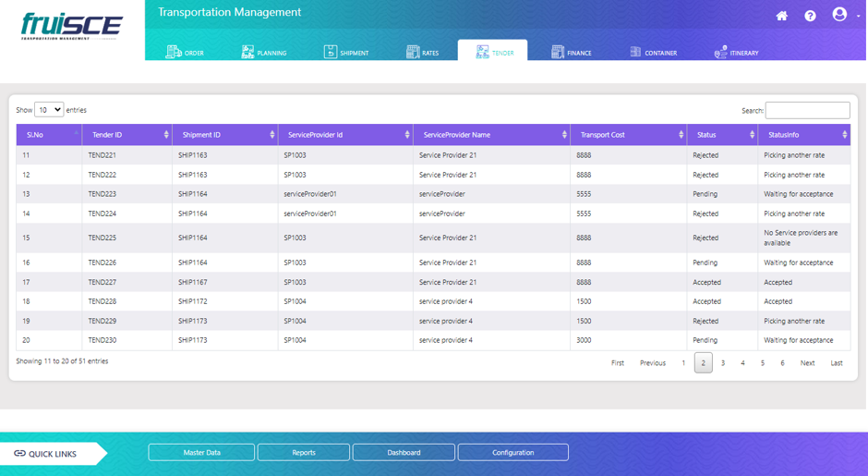Click the Rates tab icon
Viewport: 868px width, 476px height.
413,52
